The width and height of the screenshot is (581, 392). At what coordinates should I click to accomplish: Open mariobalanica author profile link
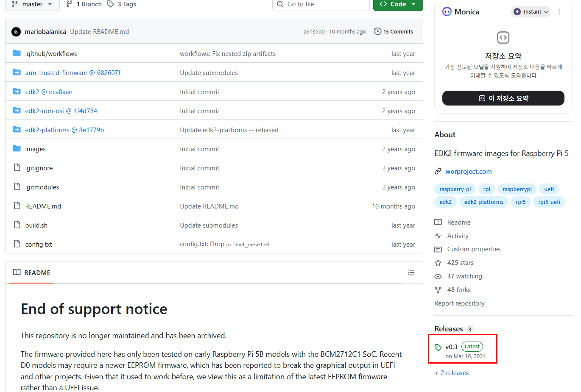pos(45,32)
